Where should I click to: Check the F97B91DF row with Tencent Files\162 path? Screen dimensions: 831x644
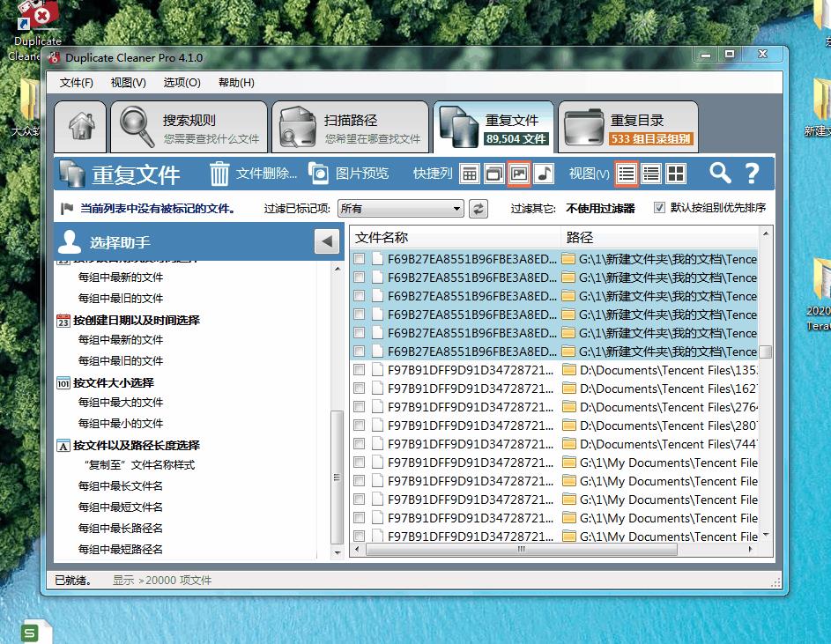pyautogui.click(x=360, y=389)
